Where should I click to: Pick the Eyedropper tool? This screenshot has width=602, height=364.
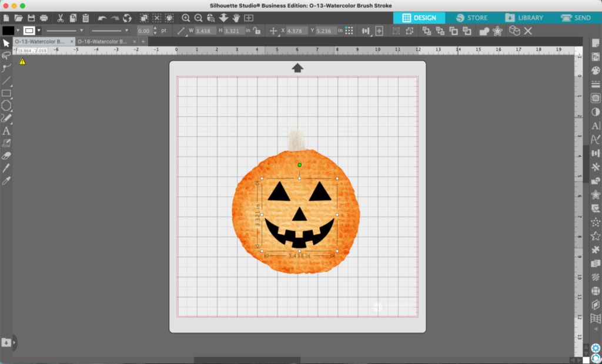click(x=6, y=181)
